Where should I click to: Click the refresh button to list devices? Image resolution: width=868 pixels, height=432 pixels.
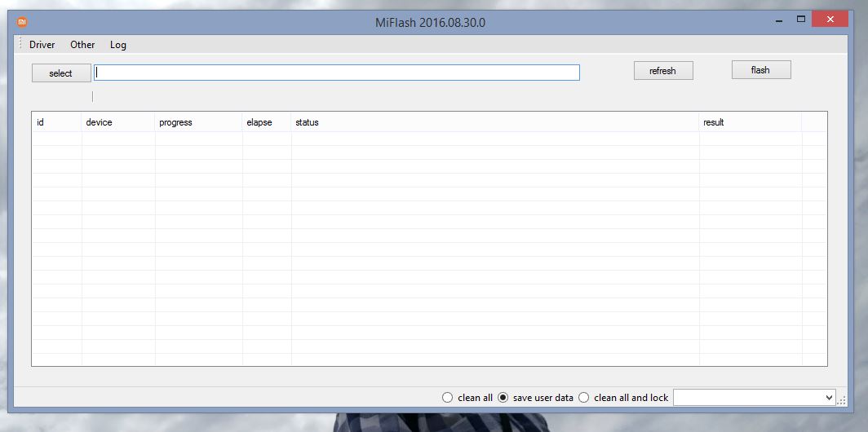pos(662,71)
